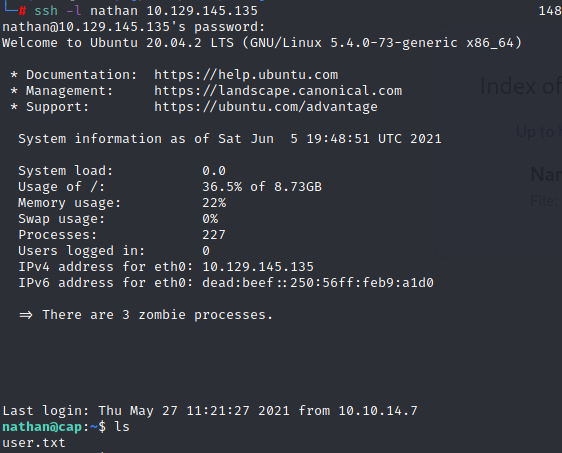Click the arrow symbol before zombie message
This screenshot has width=562, height=453.
tap(25, 315)
